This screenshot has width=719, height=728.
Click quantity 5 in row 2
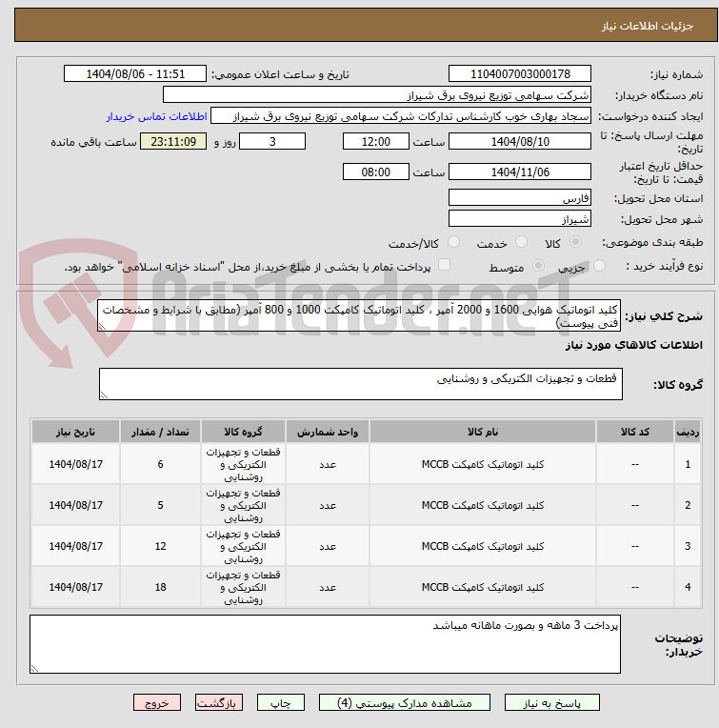(160, 505)
